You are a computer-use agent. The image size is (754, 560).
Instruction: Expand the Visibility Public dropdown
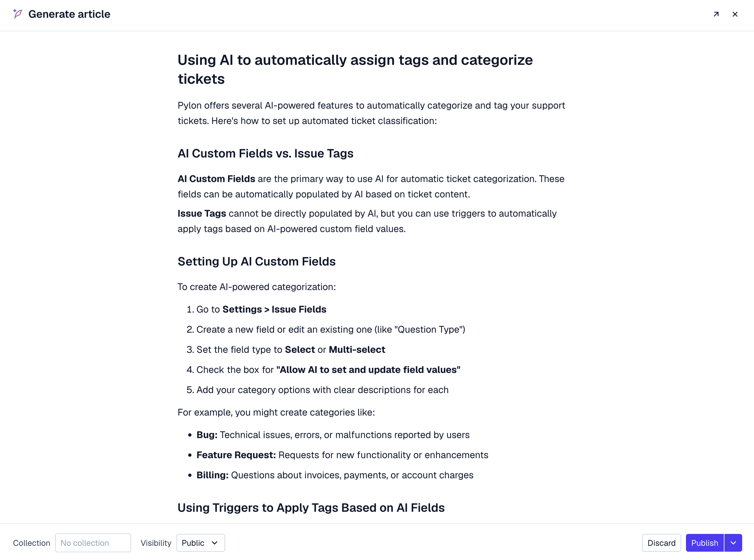pyautogui.click(x=200, y=543)
